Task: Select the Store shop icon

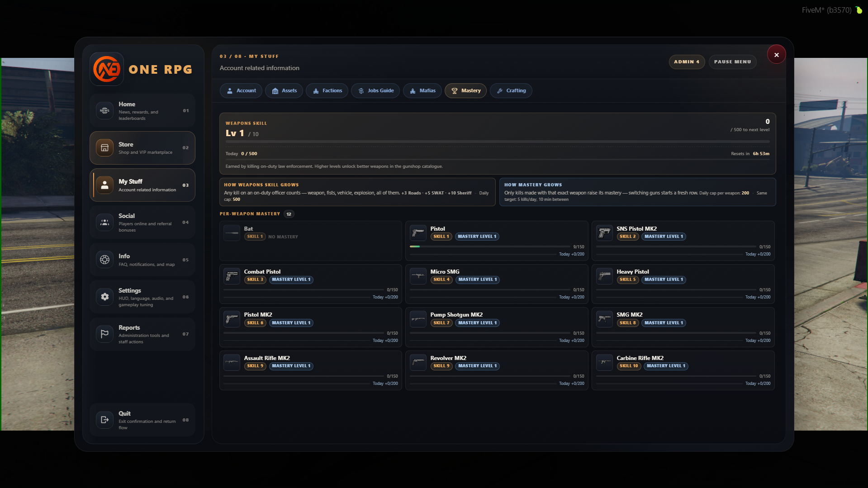Action: (x=104, y=148)
